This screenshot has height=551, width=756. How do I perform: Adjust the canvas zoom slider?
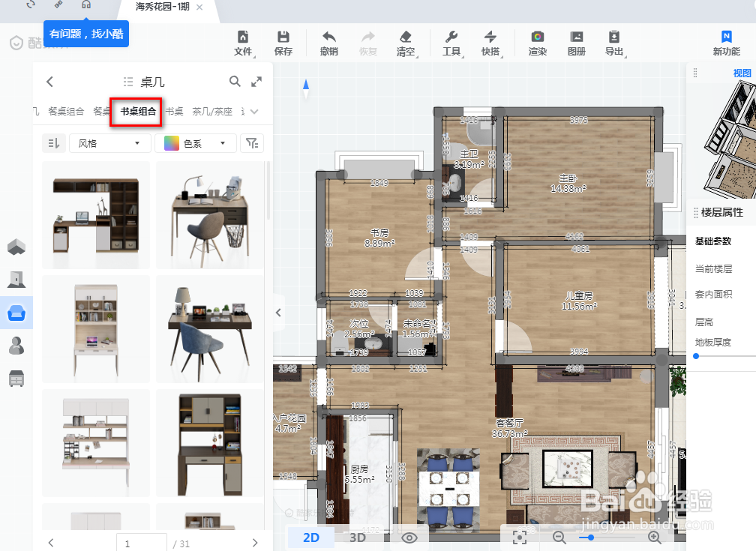point(591,537)
